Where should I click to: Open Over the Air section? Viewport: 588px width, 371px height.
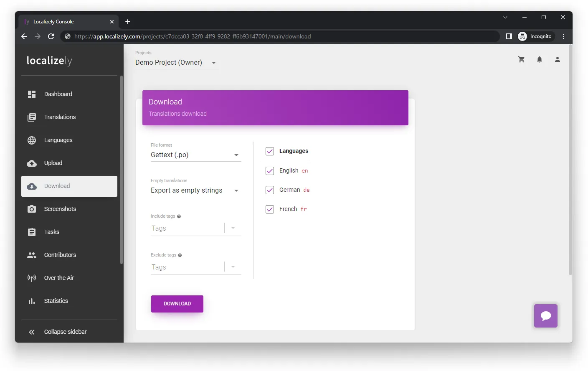(x=69, y=278)
